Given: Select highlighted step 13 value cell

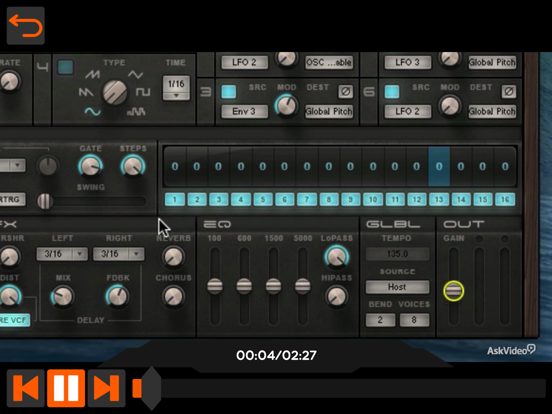Looking at the screenshot, I should click(x=439, y=167).
